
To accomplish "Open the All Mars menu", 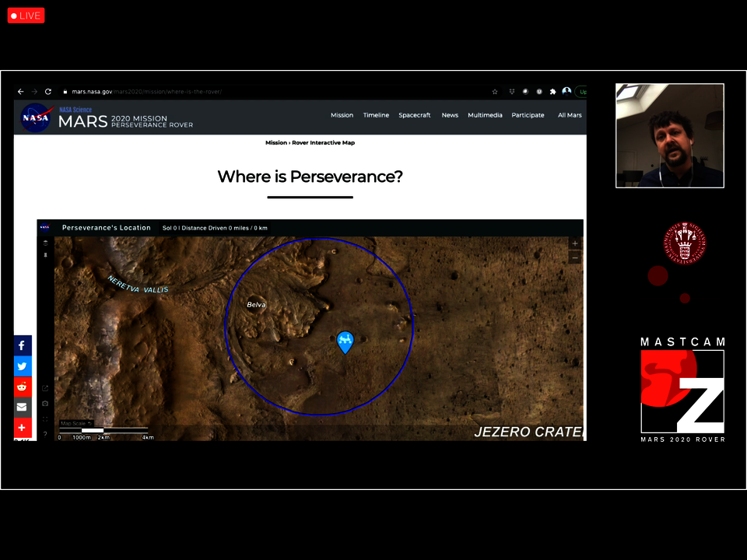I will point(570,115).
